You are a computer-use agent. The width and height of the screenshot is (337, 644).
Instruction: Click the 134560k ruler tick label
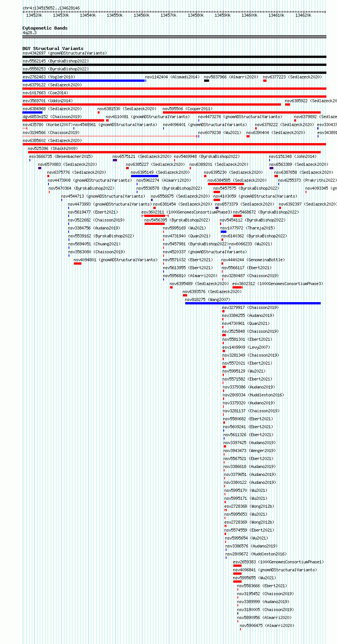tap(142, 15)
